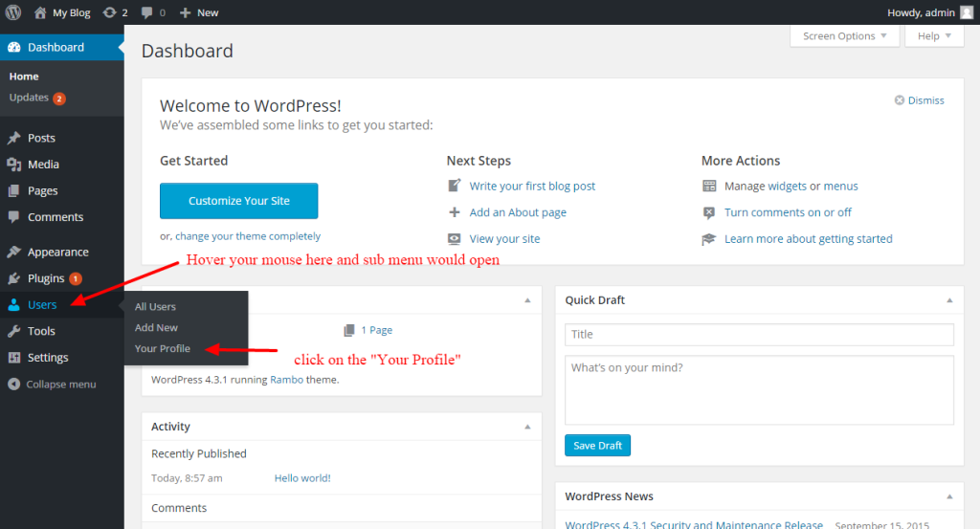This screenshot has width=980, height=529.
Task: Click the admin avatar icon
Action: (967, 12)
